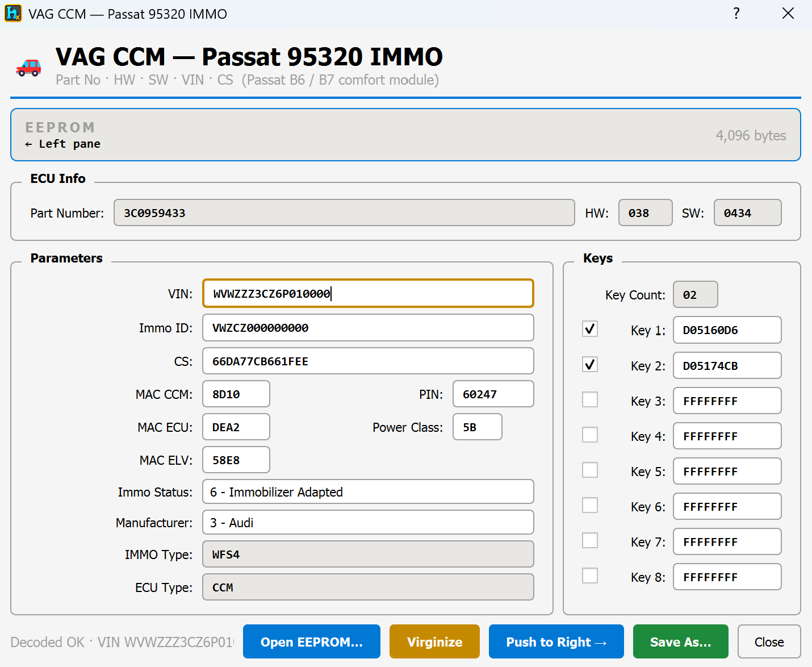The image size is (812, 667).
Task: Select the MAC CCM field
Action: [236, 394]
